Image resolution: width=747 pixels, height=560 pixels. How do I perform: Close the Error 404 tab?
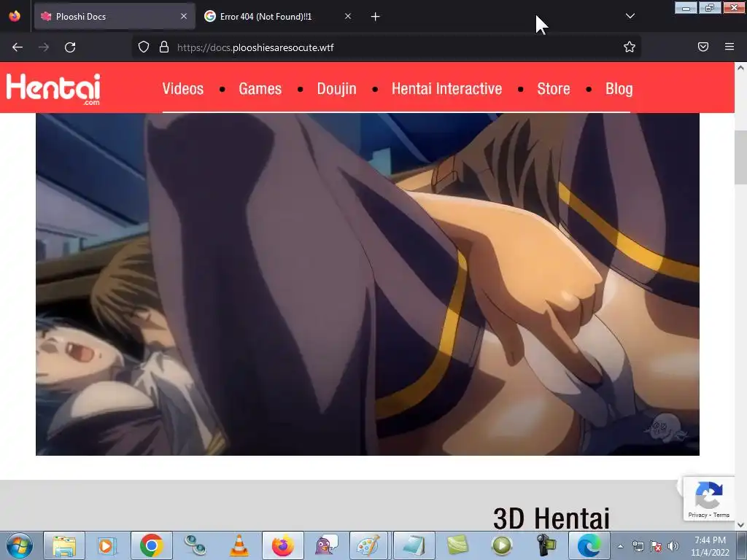pyautogui.click(x=348, y=16)
